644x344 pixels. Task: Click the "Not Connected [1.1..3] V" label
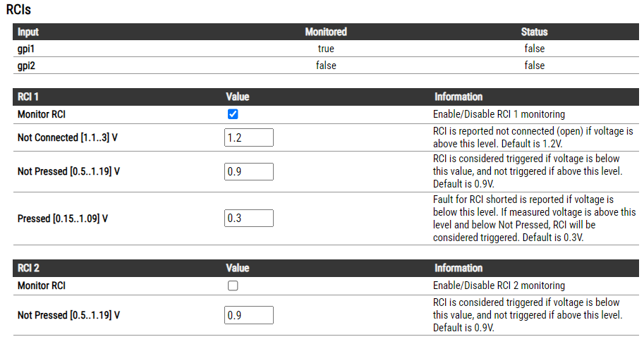tap(67, 137)
